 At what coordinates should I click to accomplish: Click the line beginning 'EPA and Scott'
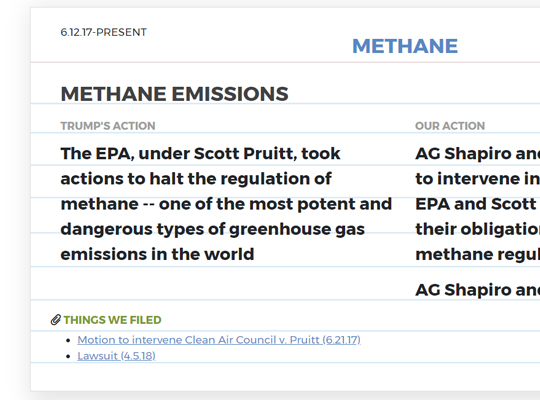[478, 204]
